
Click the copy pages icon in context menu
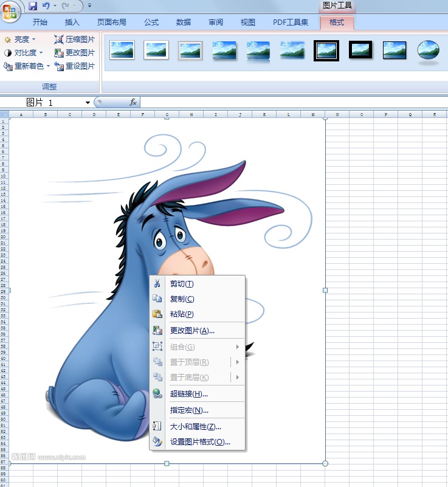pyautogui.click(x=157, y=299)
